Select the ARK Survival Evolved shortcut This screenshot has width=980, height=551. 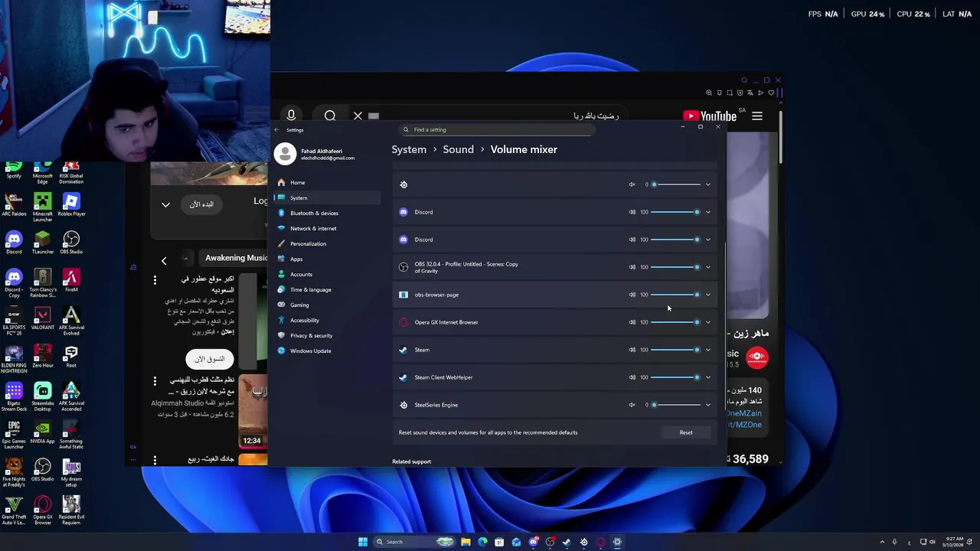71,321
